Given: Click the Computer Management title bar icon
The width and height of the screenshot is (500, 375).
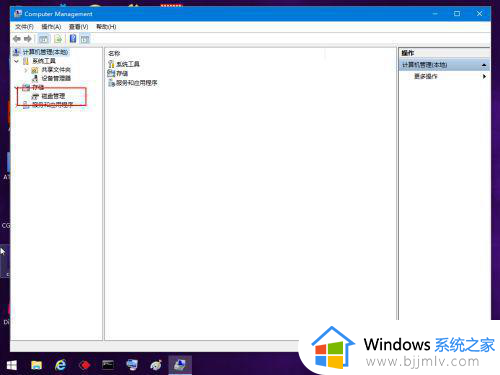Looking at the screenshot, I should (x=18, y=14).
